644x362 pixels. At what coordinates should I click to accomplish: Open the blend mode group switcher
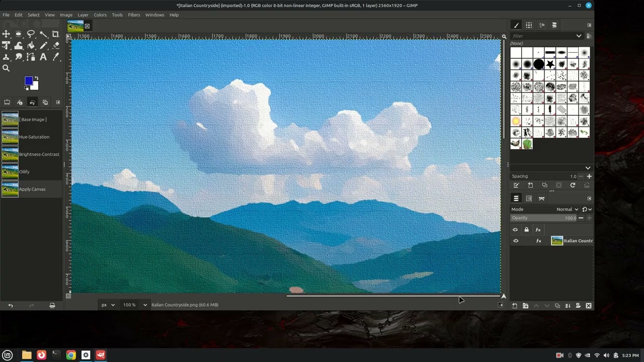point(587,209)
